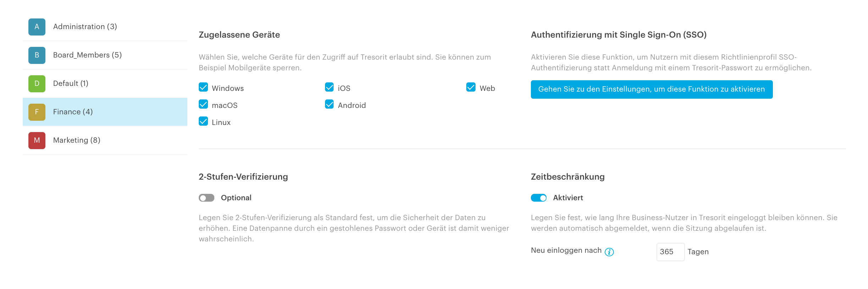Turn off the Zeitbeschränkung Aktiviert switch
This screenshot has width=868, height=289.
pyautogui.click(x=539, y=198)
